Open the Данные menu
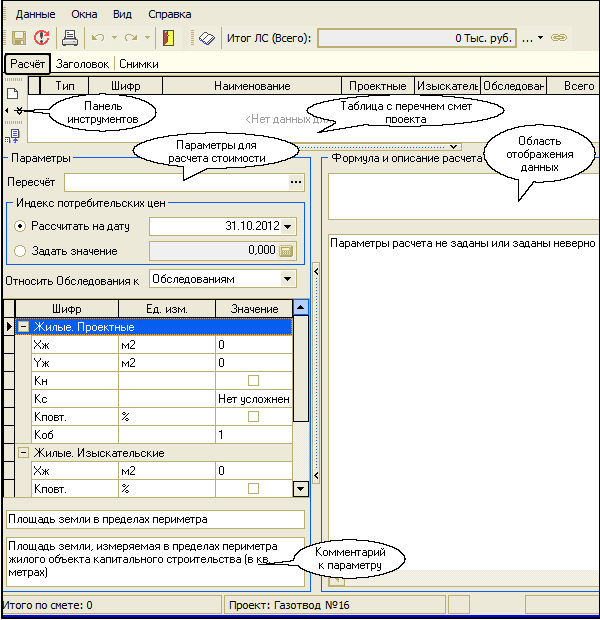Viewport: 600px width, 620px height. (x=36, y=15)
